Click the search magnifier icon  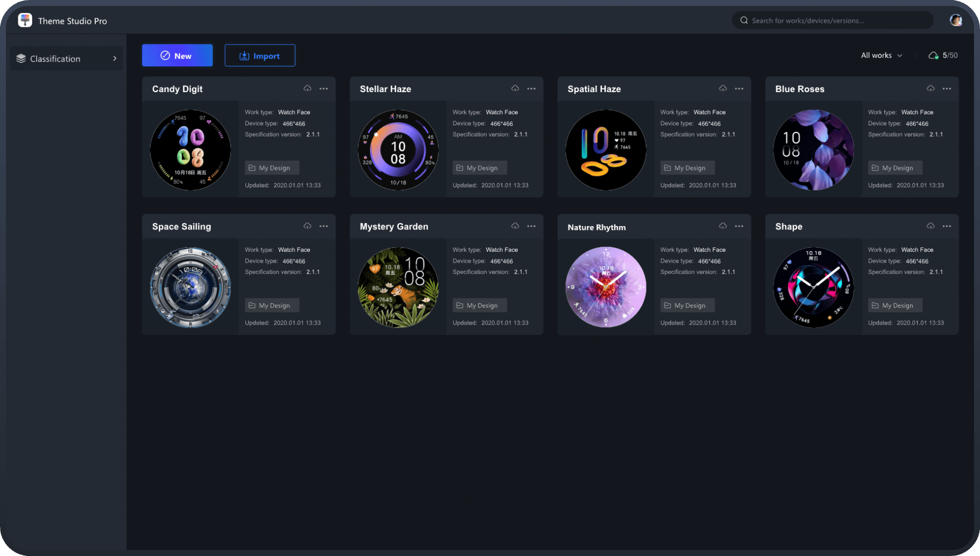click(744, 20)
